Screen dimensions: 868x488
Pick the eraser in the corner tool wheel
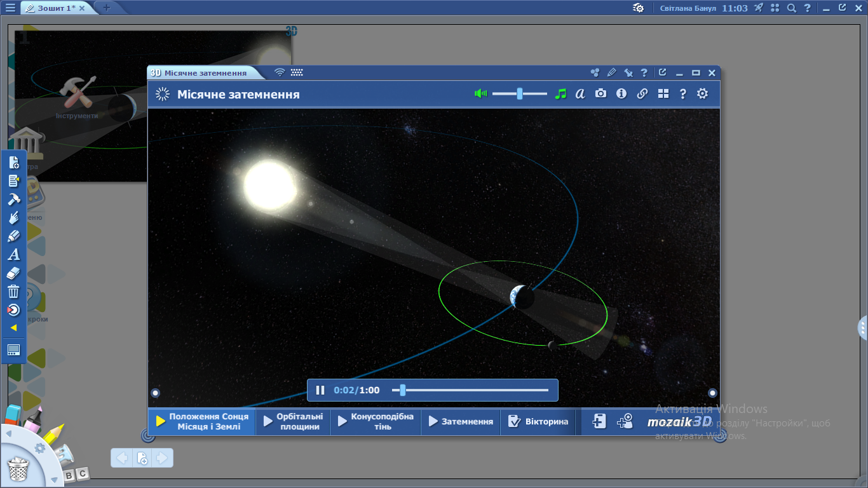point(13,415)
